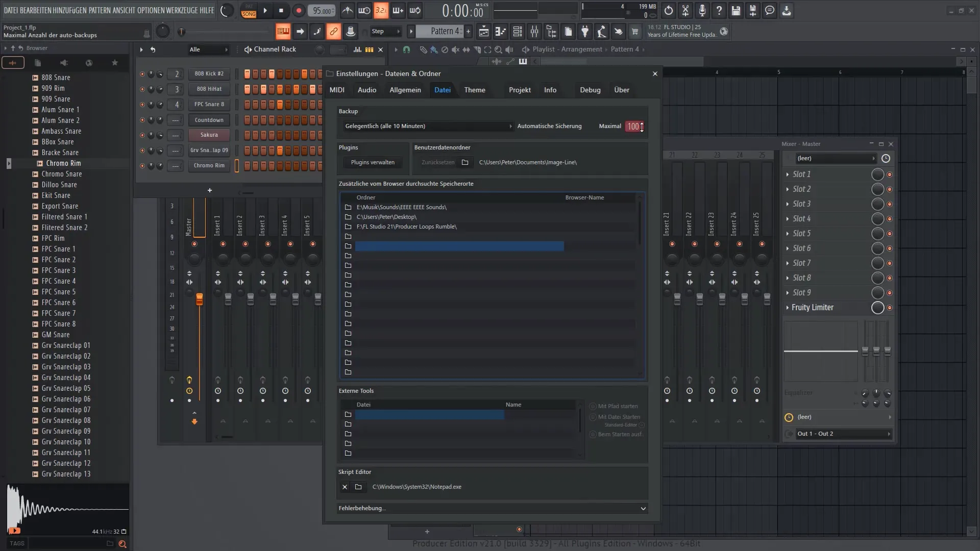Open the channel rack view icon
Screen dimensions: 980x551
pos(518,32)
